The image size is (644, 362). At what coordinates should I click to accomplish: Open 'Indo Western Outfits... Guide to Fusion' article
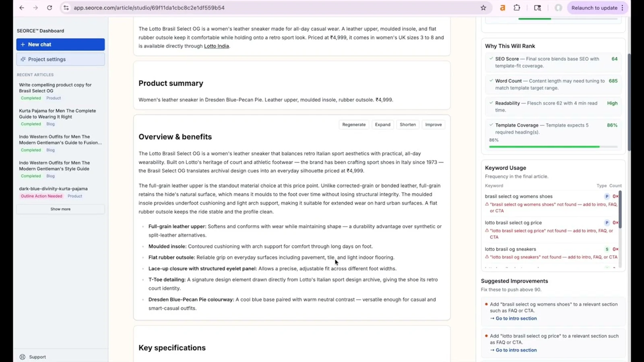coord(60,140)
